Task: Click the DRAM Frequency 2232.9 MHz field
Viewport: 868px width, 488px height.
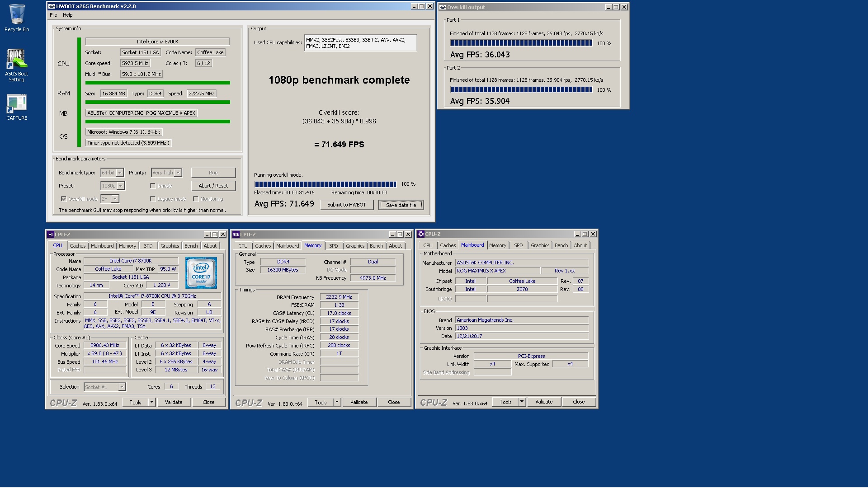Action: point(339,297)
